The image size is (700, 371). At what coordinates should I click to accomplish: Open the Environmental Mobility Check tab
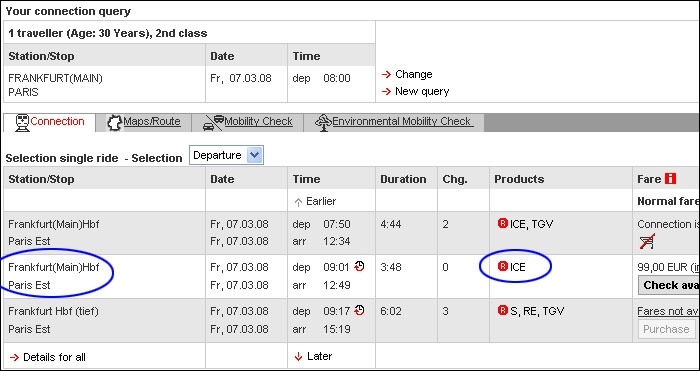pos(402,122)
